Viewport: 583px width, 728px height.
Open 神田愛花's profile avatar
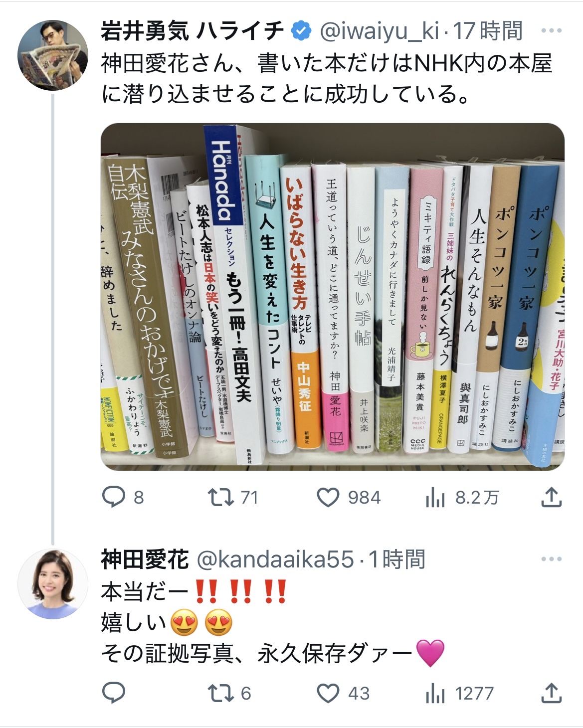pos(53,584)
